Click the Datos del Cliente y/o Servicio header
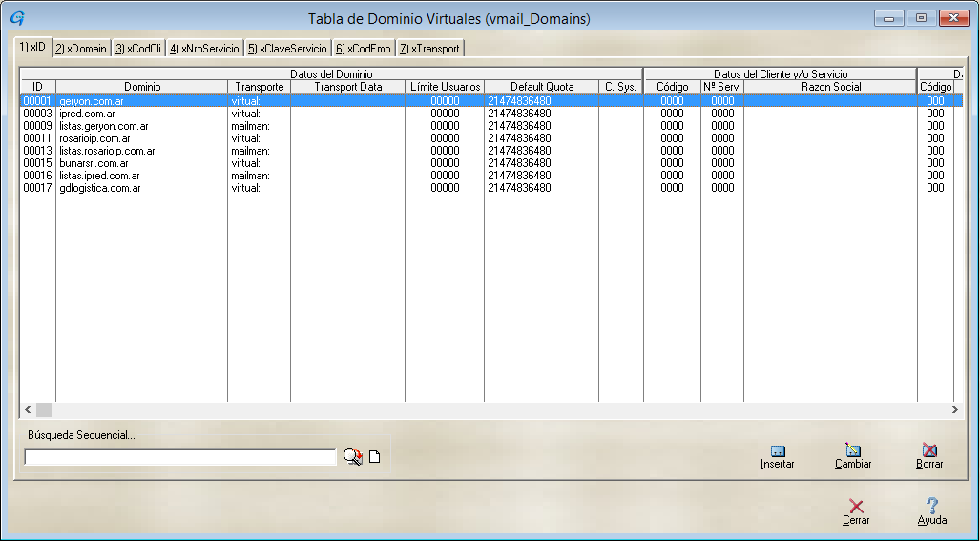Viewport: 980px width, 541px height. point(781,73)
